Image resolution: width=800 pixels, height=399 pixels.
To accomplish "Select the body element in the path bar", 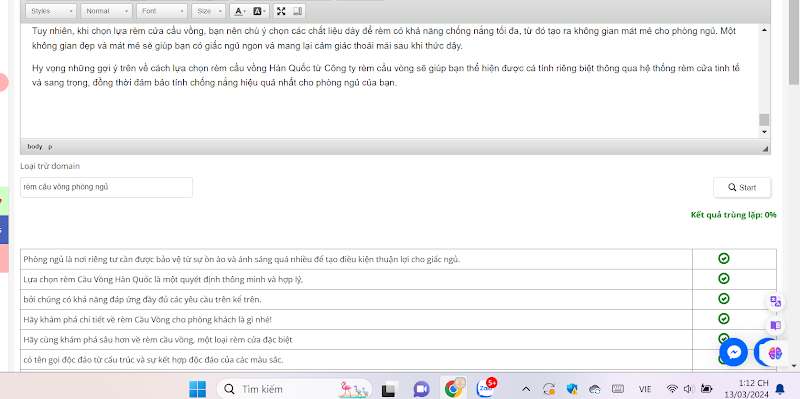I will point(35,147).
